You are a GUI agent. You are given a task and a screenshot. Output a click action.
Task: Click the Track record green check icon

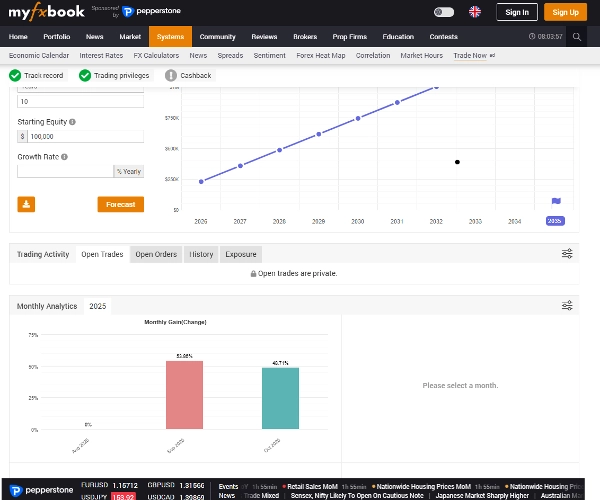click(x=15, y=75)
